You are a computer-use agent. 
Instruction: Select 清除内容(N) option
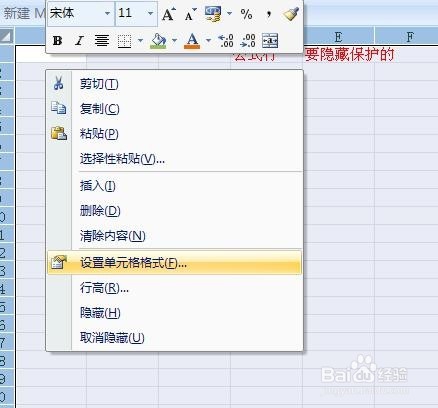[x=174, y=236]
